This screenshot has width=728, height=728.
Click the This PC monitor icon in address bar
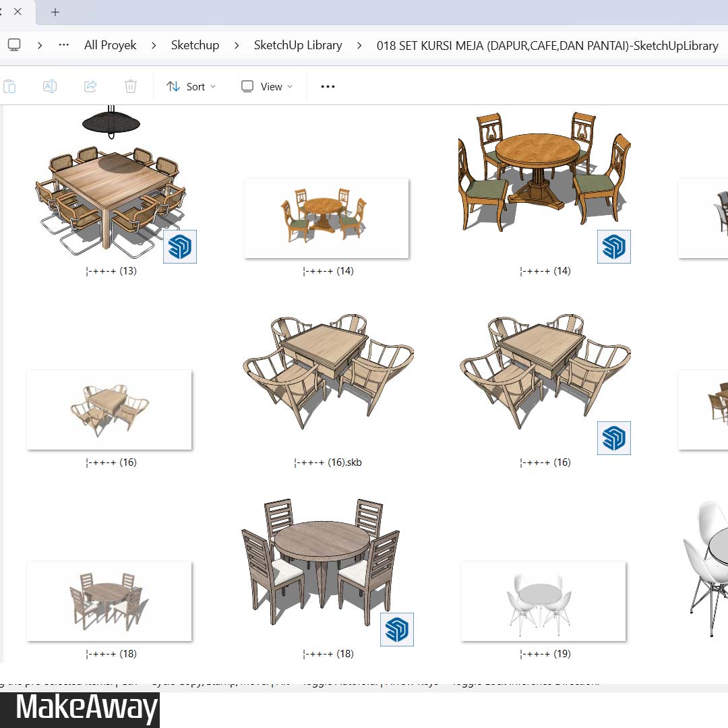[x=14, y=45]
